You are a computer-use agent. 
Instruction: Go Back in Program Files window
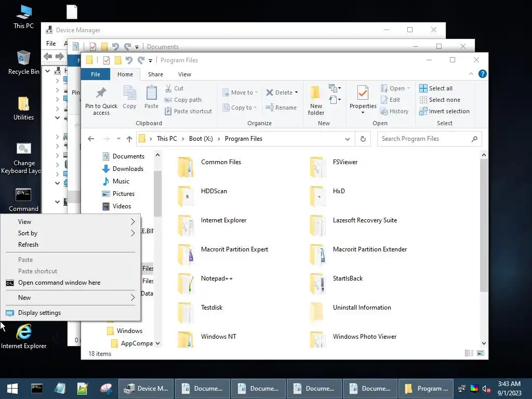click(91, 139)
